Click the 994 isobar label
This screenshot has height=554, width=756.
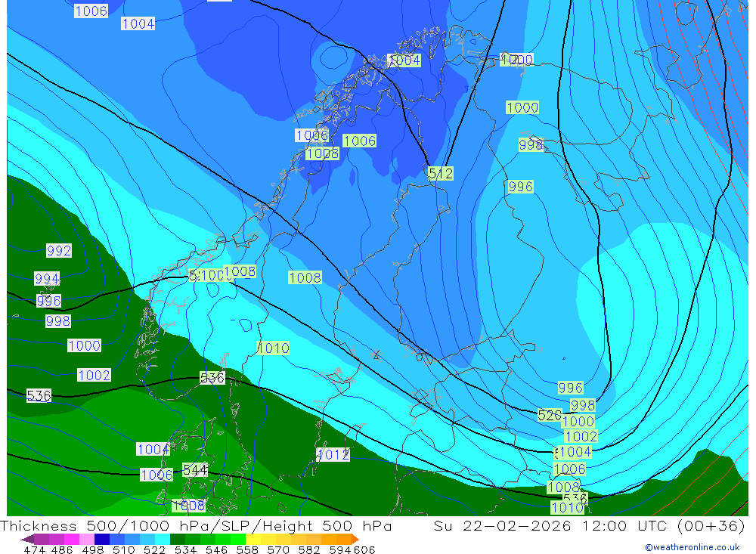click(47, 278)
